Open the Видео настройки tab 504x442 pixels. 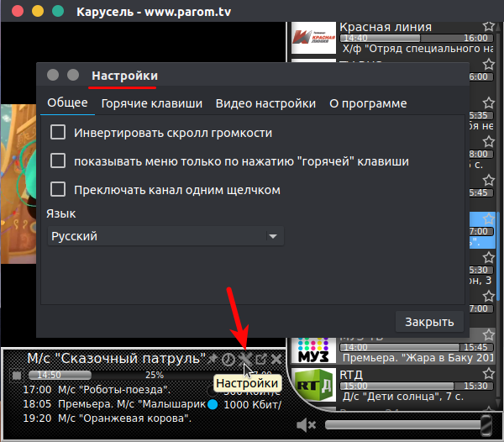(265, 103)
